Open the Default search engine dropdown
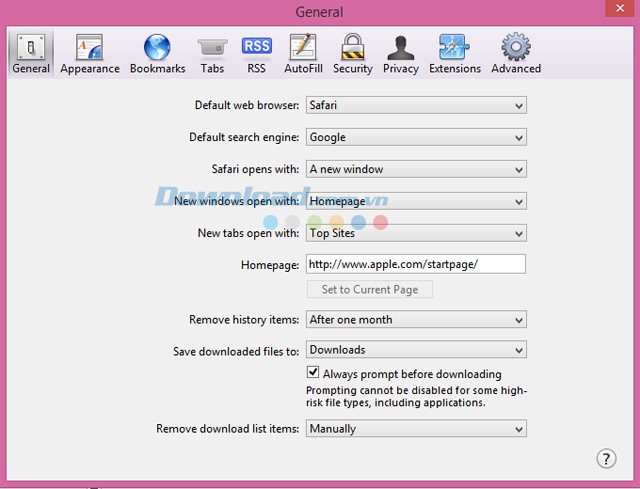The height and width of the screenshot is (489, 640). pyautogui.click(x=415, y=137)
